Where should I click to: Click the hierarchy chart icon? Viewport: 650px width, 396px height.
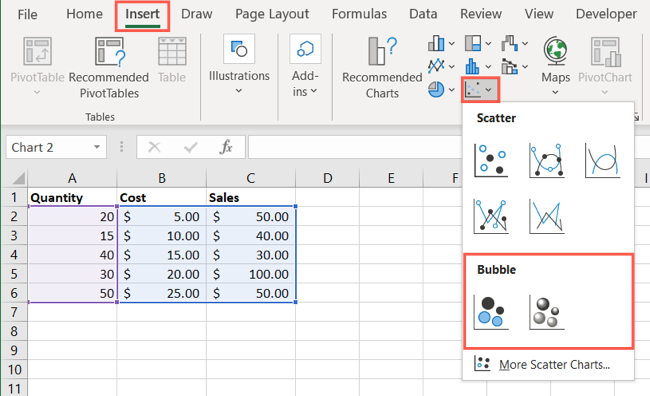click(x=473, y=43)
